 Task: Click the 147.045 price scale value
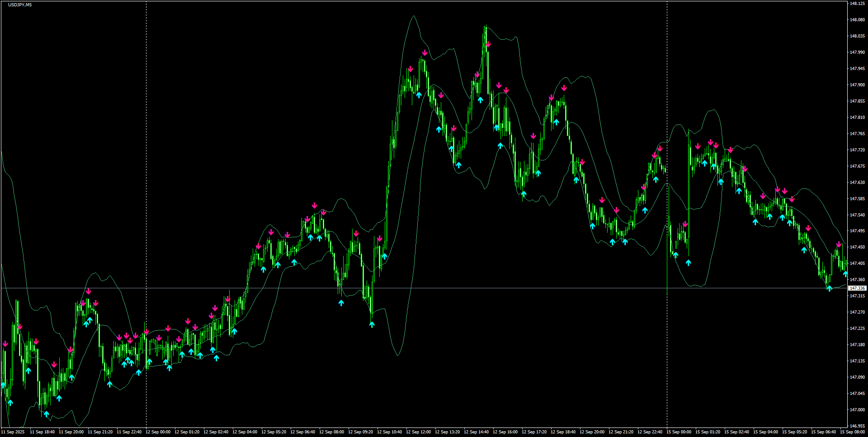pyautogui.click(x=857, y=394)
